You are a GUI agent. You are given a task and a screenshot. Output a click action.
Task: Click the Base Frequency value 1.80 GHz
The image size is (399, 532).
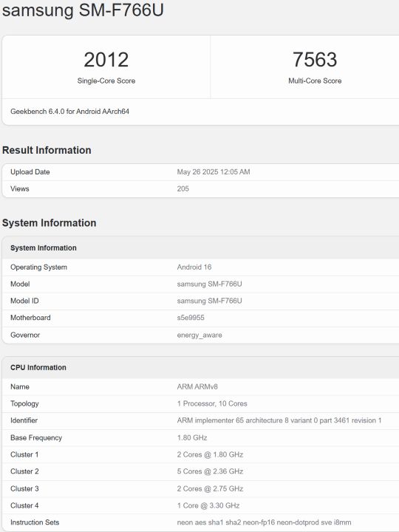point(192,438)
